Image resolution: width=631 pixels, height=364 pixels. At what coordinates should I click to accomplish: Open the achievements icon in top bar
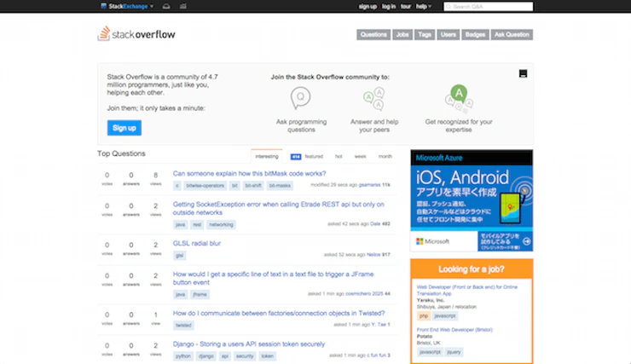click(x=182, y=6)
